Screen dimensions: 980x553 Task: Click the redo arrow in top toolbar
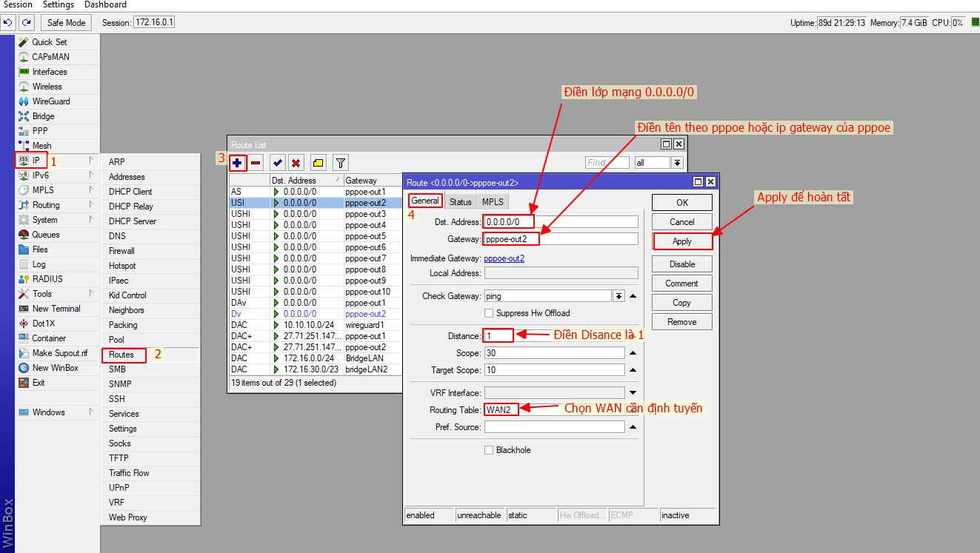[27, 22]
